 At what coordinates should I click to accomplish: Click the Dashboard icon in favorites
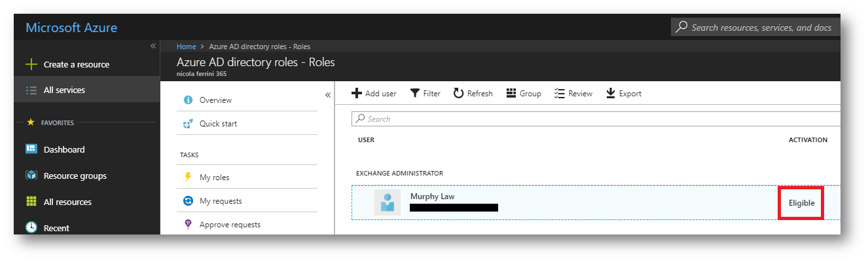point(31,149)
